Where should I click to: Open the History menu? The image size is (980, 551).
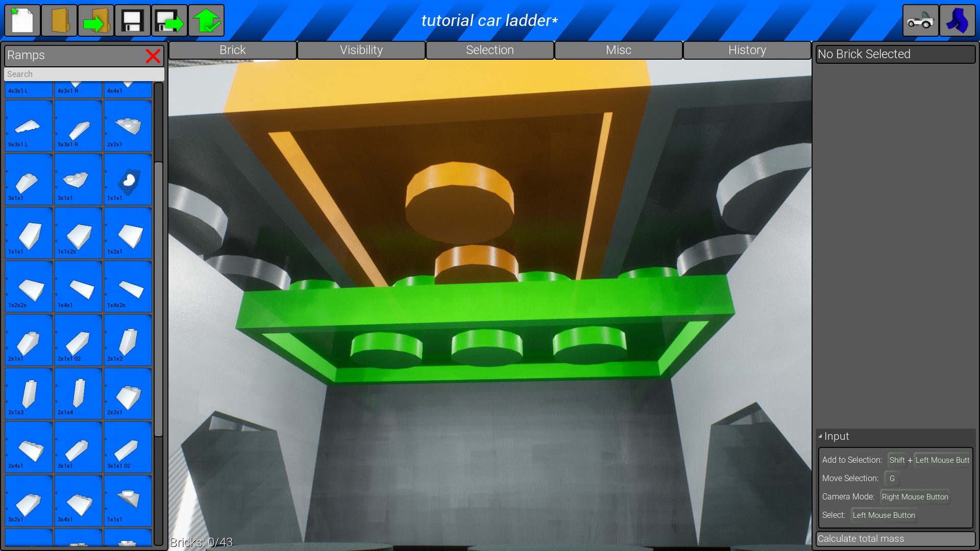(x=747, y=50)
